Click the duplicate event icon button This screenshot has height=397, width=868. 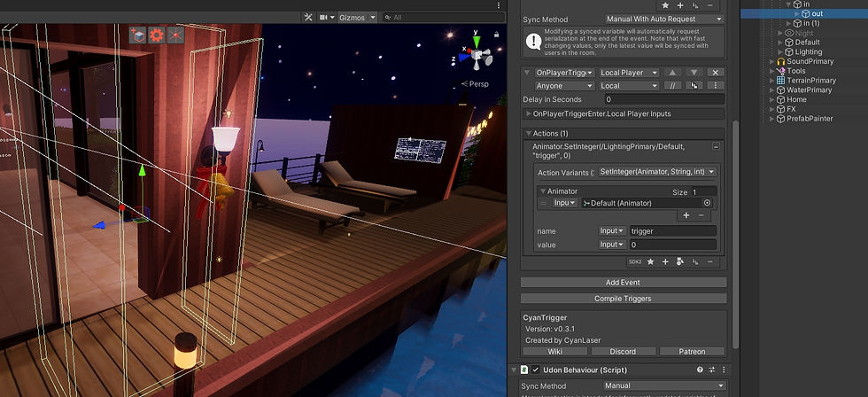click(694, 86)
